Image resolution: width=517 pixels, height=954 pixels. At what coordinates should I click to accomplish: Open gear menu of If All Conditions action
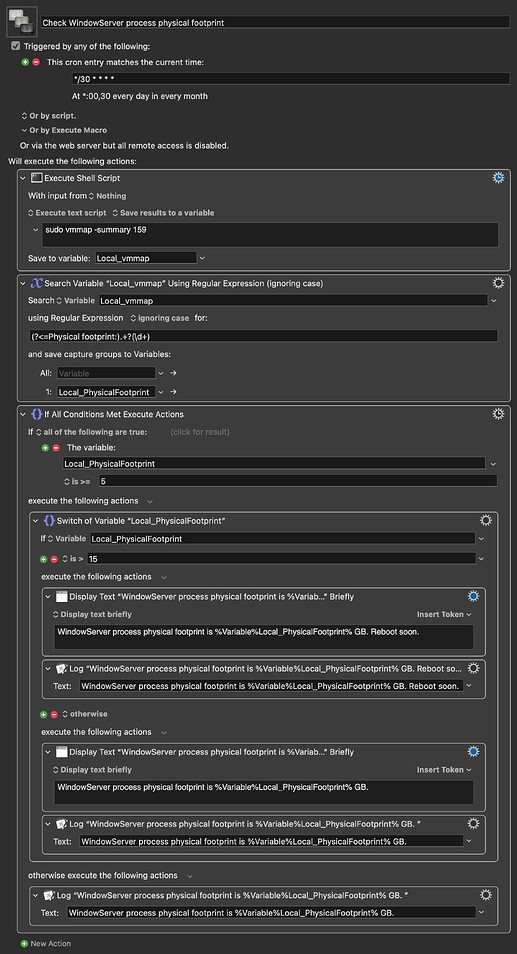pos(498,414)
